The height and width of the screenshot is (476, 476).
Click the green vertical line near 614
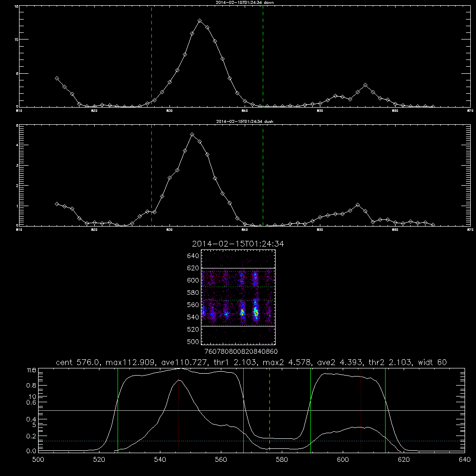(385, 410)
